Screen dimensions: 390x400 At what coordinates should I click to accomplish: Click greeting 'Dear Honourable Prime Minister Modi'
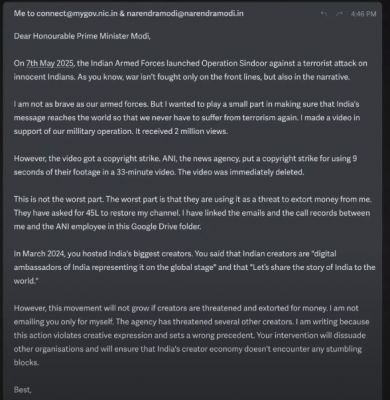(x=82, y=36)
